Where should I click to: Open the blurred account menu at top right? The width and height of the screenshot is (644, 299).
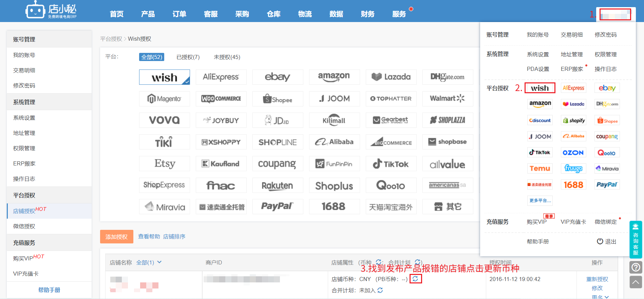615,15
